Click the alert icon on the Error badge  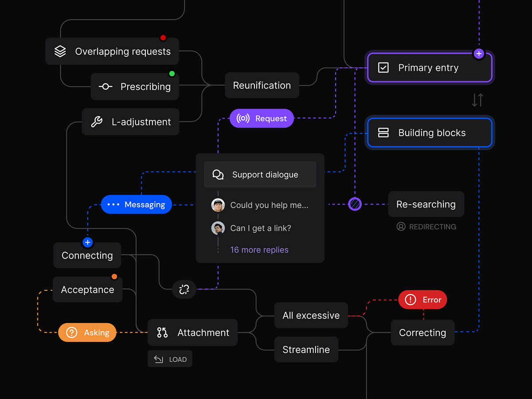(411, 300)
